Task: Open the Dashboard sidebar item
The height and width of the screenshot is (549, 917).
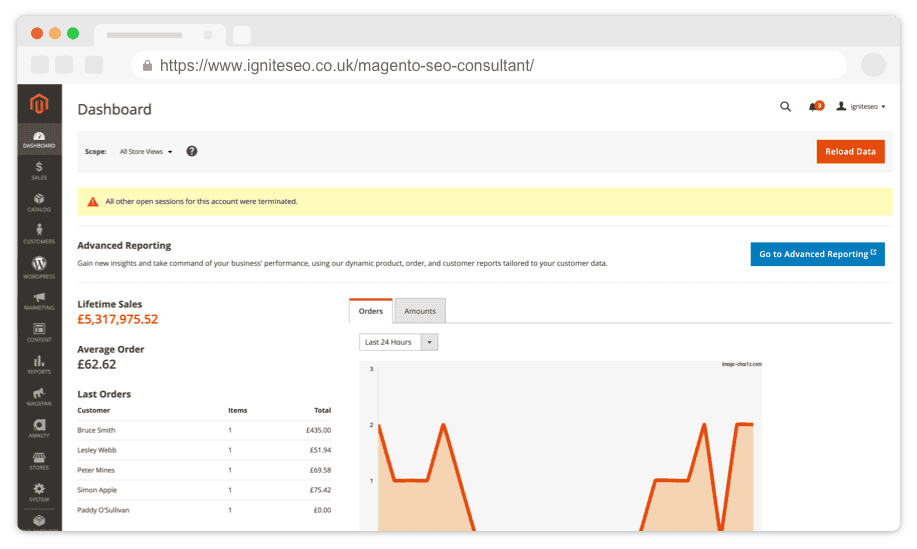Action: pyautogui.click(x=39, y=139)
